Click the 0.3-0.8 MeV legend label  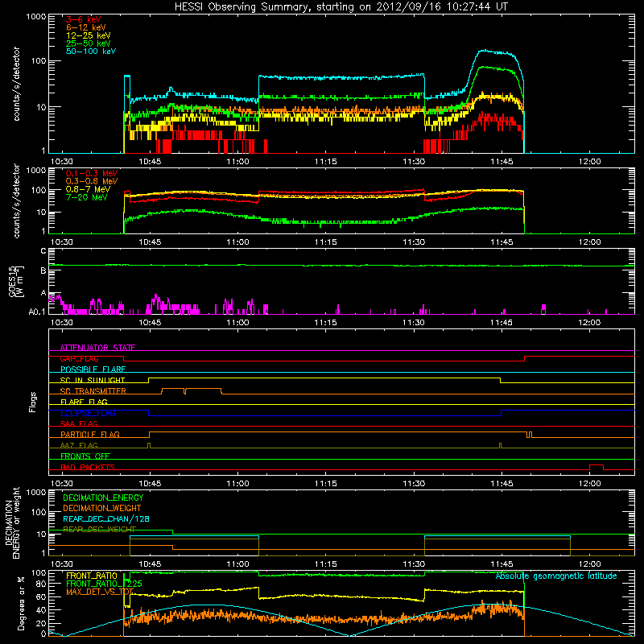[92, 181]
